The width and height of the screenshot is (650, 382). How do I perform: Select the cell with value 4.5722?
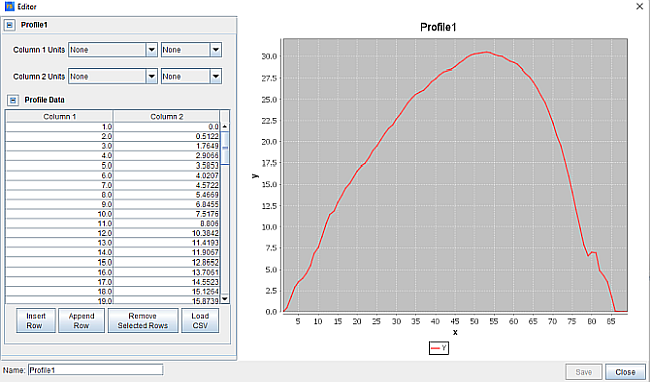pos(166,185)
